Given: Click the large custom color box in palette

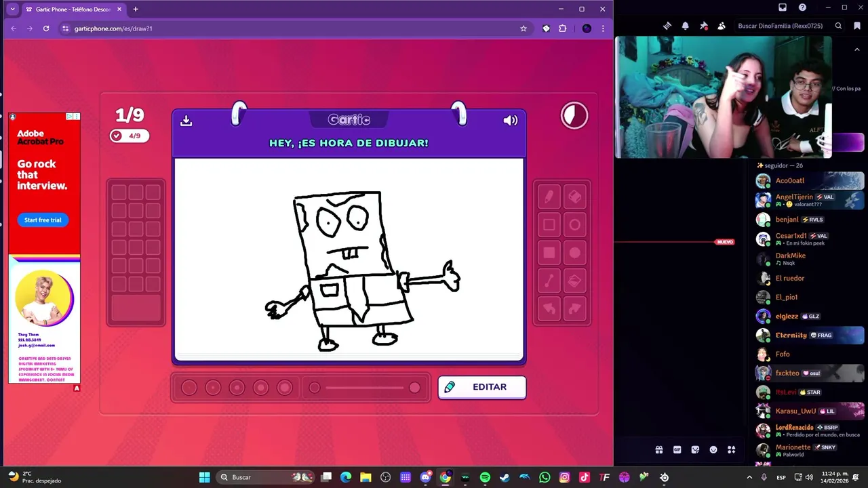Looking at the screenshot, I should click(x=136, y=308).
